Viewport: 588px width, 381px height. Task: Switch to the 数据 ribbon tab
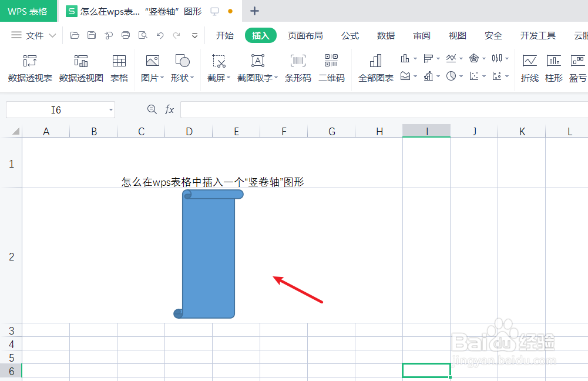[x=386, y=35]
